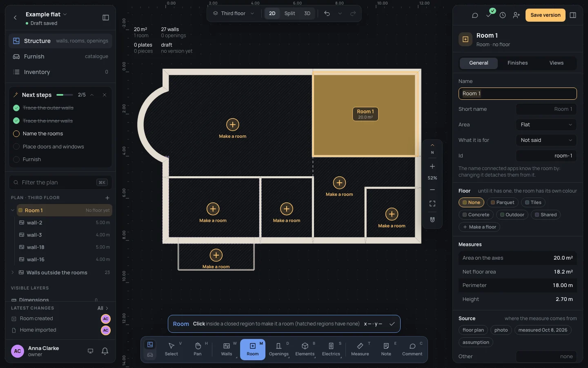Viewport: 588px width, 368px height.
Task: Select the Elements tool
Action: pyautogui.click(x=305, y=350)
